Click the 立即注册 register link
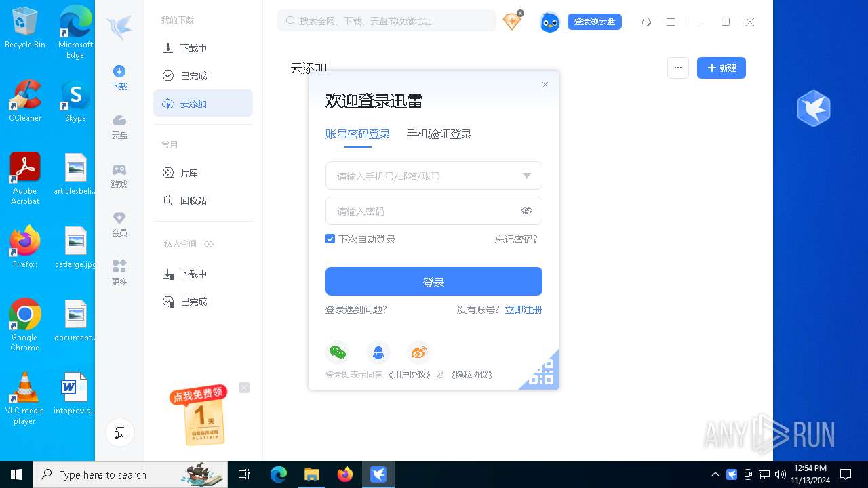This screenshot has width=868, height=488. 523,310
